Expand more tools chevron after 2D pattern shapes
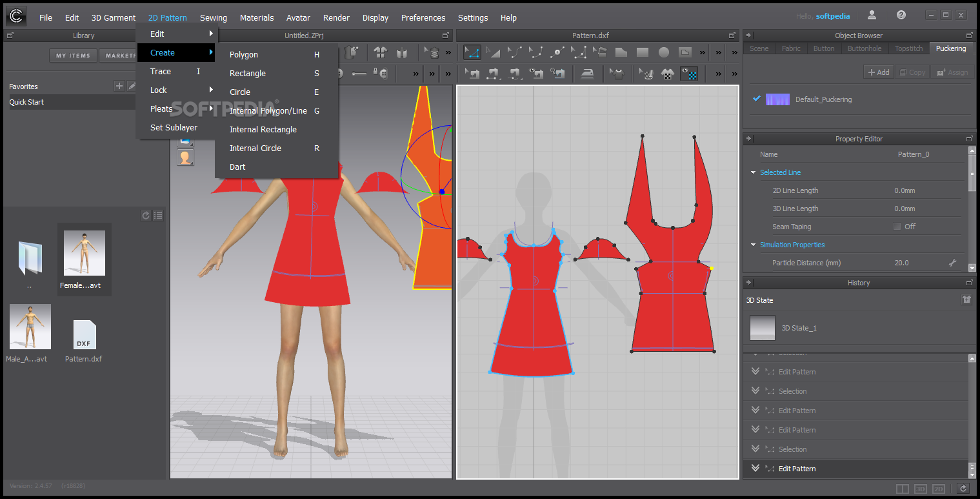This screenshot has height=499, width=980. click(702, 52)
